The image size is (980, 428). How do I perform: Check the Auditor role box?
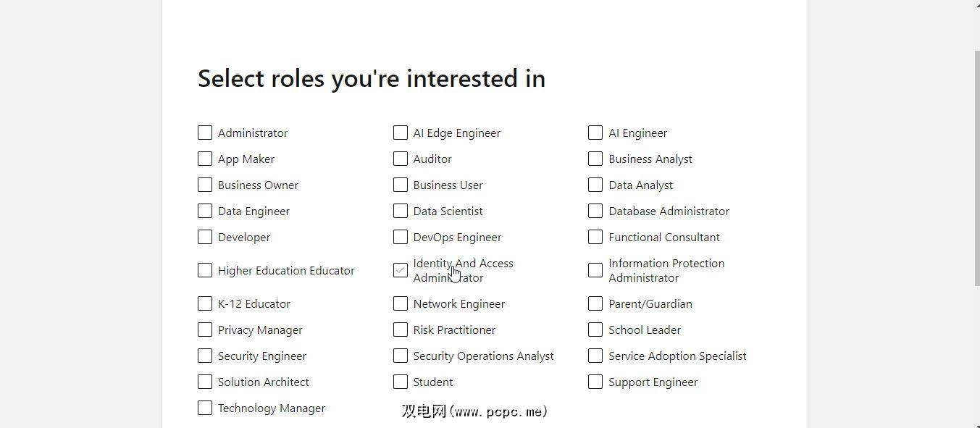click(x=401, y=159)
